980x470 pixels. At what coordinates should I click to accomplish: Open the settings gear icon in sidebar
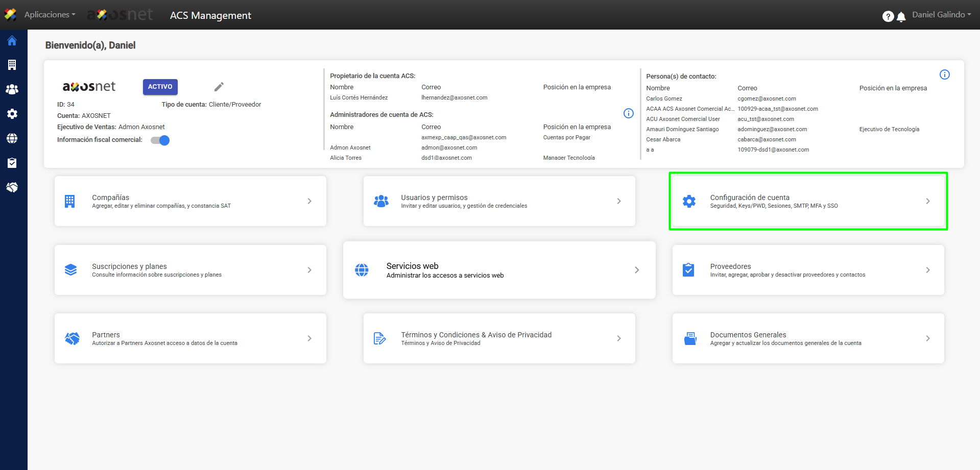pyautogui.click(x=12, y=114)
